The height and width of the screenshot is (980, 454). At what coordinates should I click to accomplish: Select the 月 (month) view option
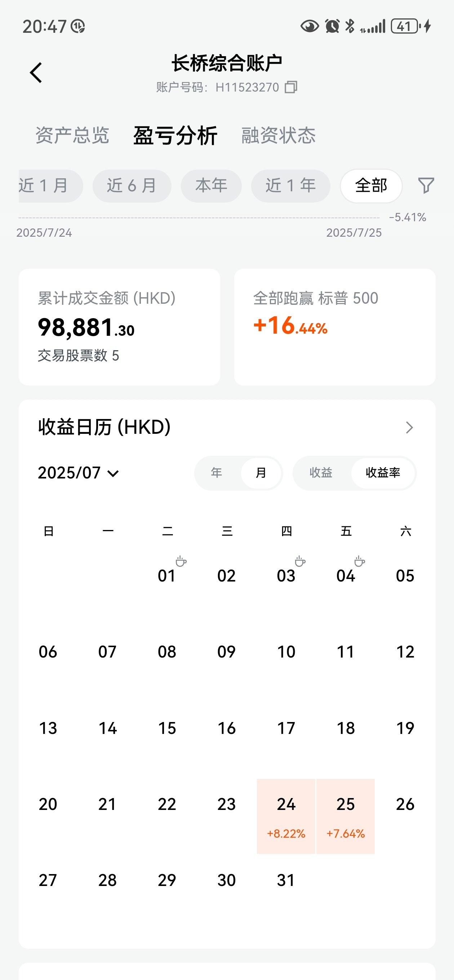(x=261, y=473)
